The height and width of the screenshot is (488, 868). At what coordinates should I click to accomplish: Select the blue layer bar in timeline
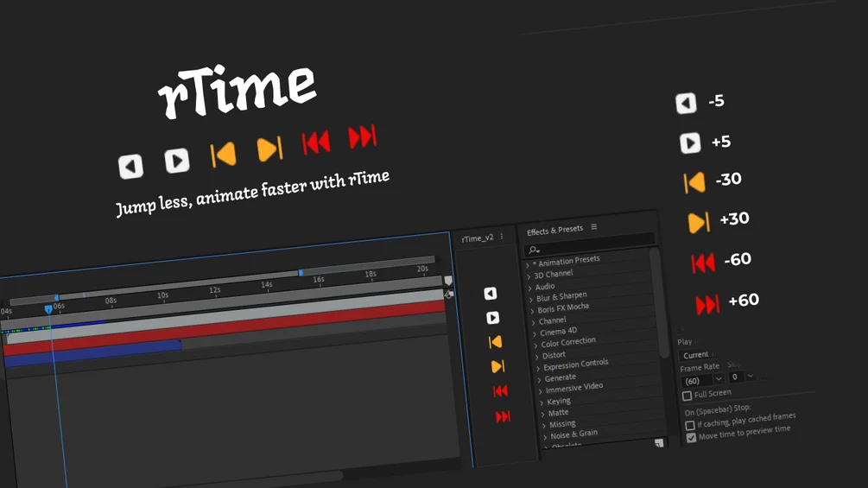pos(92,352)
